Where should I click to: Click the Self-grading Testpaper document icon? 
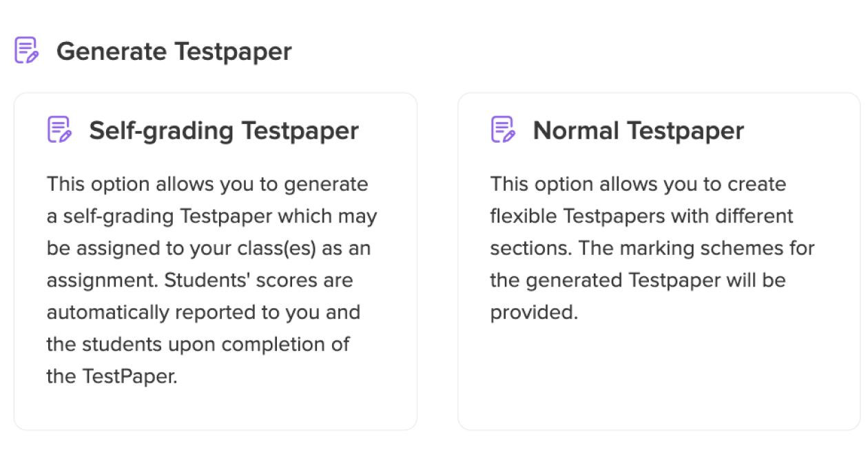click(59, 130)
